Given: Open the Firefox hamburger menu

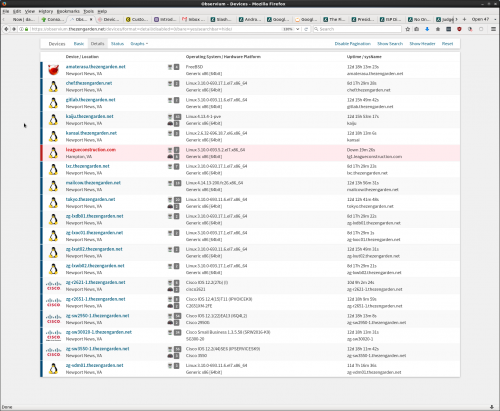Looking at the screenshot, I should [493, 29].
